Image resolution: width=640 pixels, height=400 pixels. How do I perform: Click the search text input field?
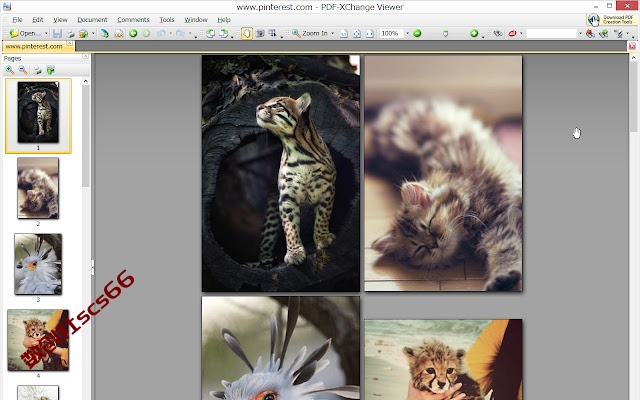551,33
